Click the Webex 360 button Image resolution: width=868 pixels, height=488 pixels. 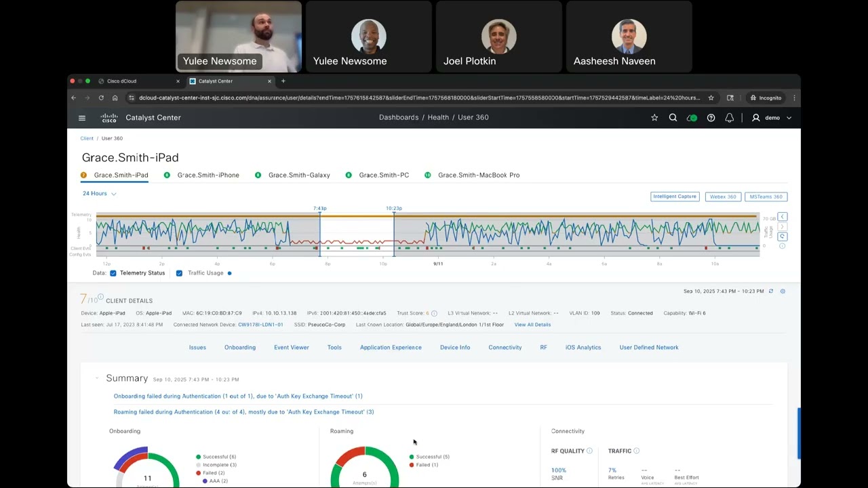point(722,197)
